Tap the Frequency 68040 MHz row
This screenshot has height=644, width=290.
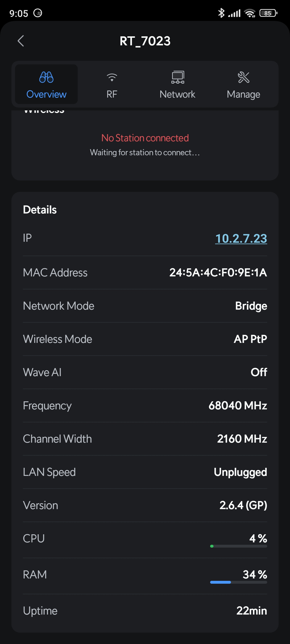coord(145,406)
